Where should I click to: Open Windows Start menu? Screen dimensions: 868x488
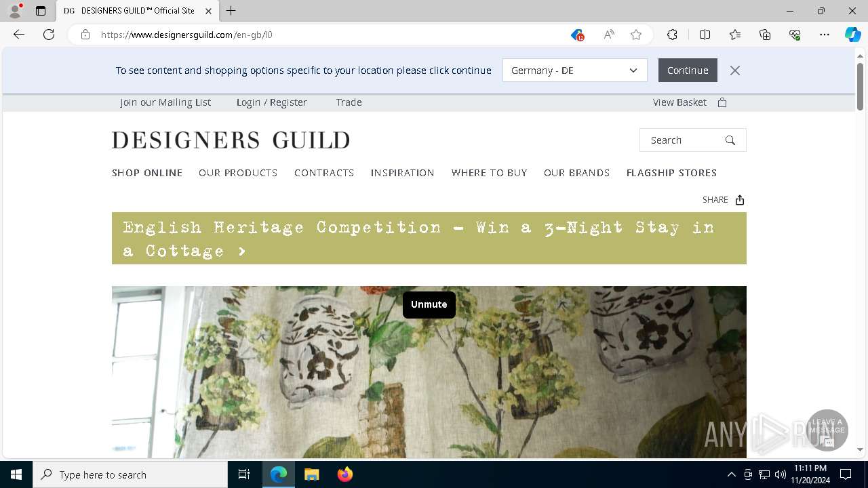[16, 474]
